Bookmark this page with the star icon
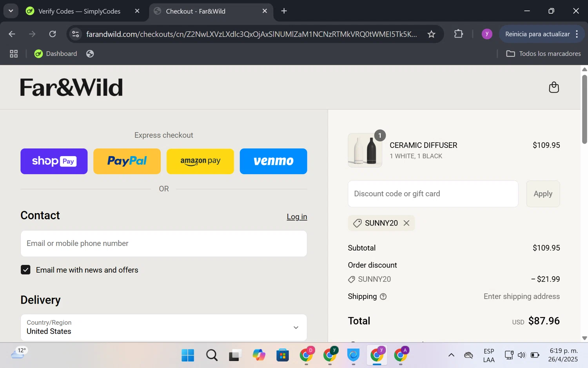The image size is (588, 368). 431,34
